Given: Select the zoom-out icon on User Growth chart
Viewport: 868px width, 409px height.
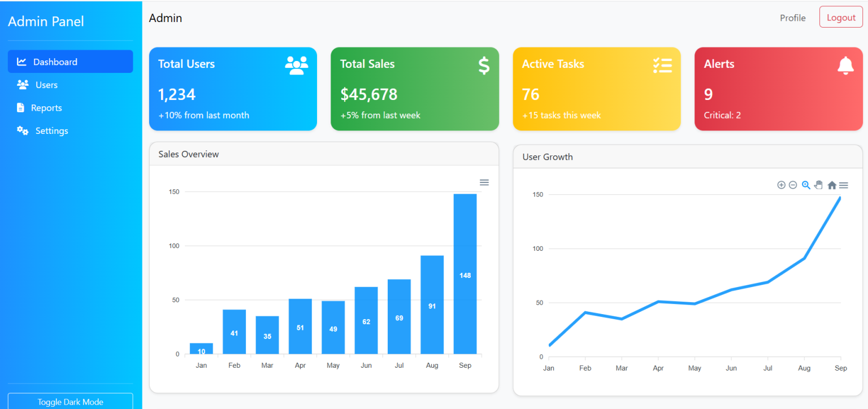Looking at the screenshot, I should [793, 185].
